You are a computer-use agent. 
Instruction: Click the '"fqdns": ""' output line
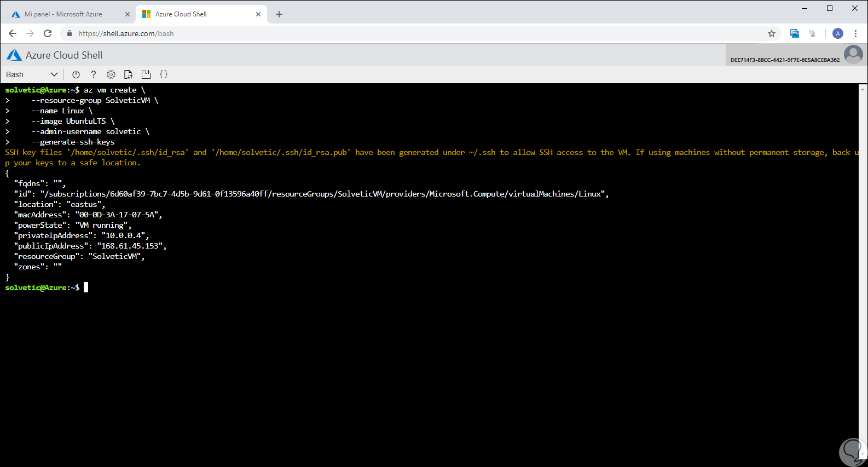pos(40,183)
